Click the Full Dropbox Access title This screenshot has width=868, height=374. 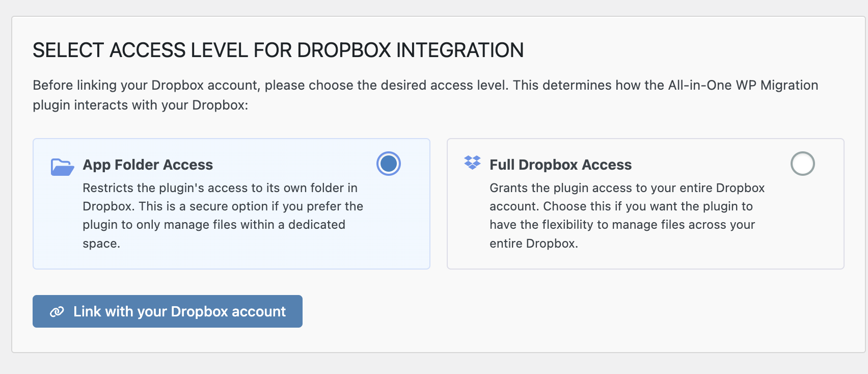click(x=560, y=165)
